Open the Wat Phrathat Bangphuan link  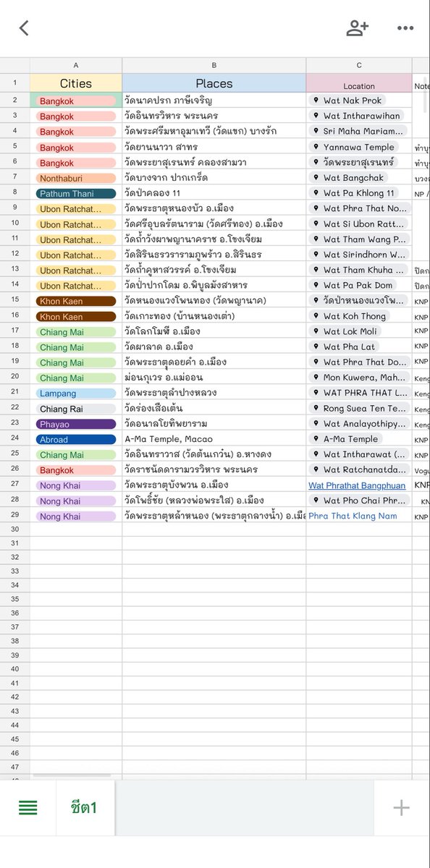[x=357, y=485]
